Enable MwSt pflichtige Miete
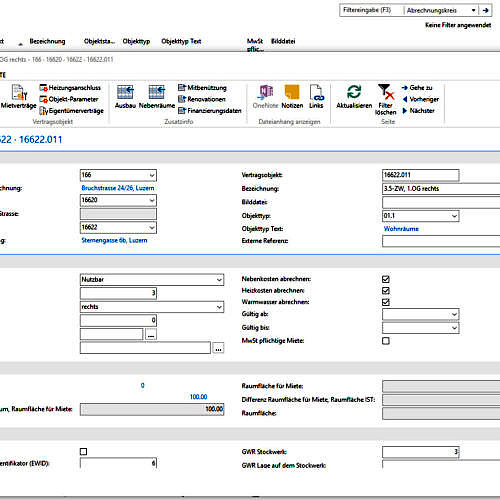 (x=386, y=341)
